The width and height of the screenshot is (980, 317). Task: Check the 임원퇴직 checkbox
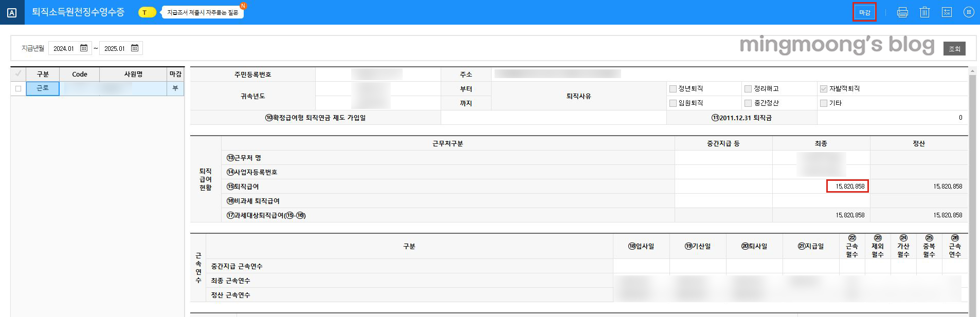point(673,103)
